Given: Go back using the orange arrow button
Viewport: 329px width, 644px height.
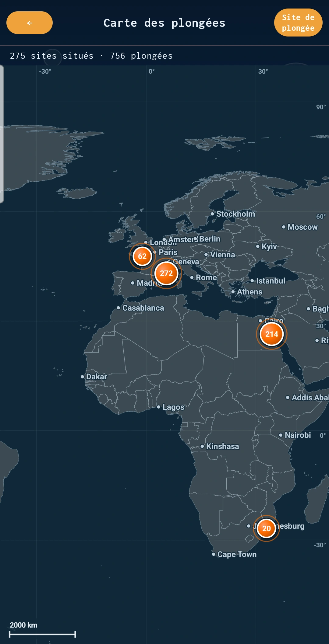Looking at the screenshot, I should pos(30,23).
